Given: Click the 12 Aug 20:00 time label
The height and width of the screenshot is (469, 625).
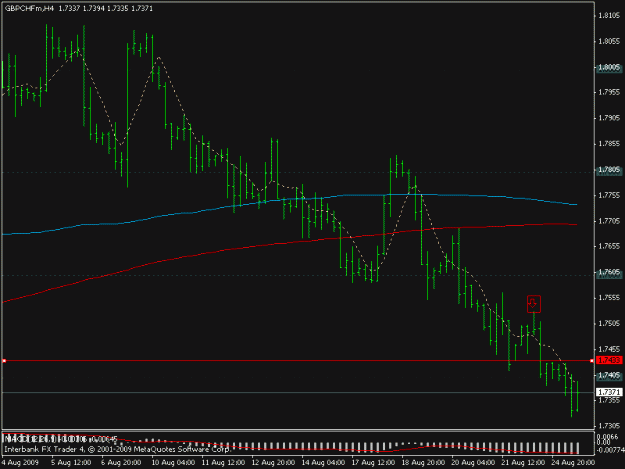Looking at the screenshot, I should click(273, 462).
